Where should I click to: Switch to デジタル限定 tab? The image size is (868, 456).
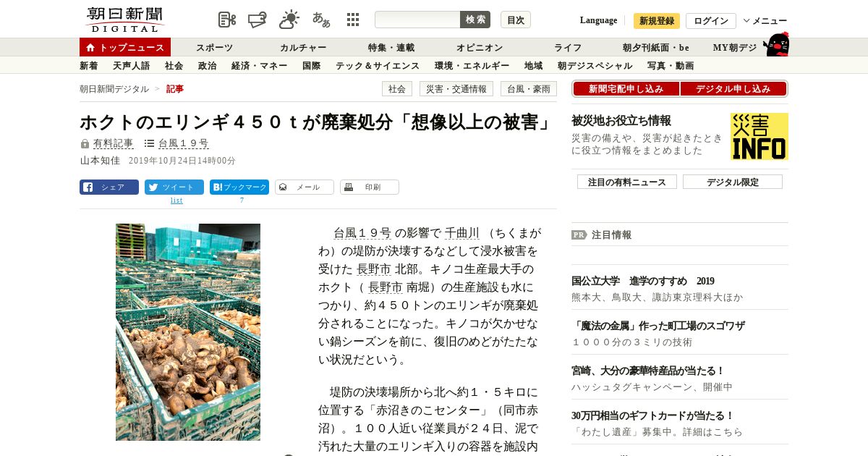(x=733, y=182)
